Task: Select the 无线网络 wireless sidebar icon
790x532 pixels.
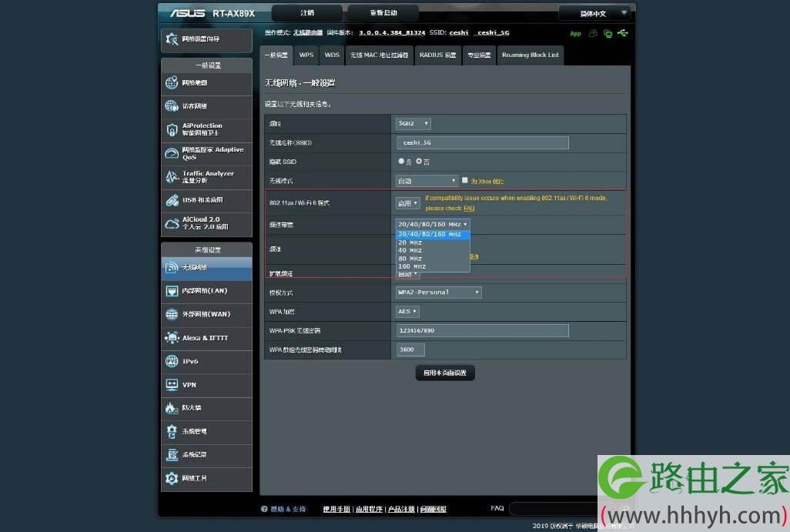Action: point(172,267)
